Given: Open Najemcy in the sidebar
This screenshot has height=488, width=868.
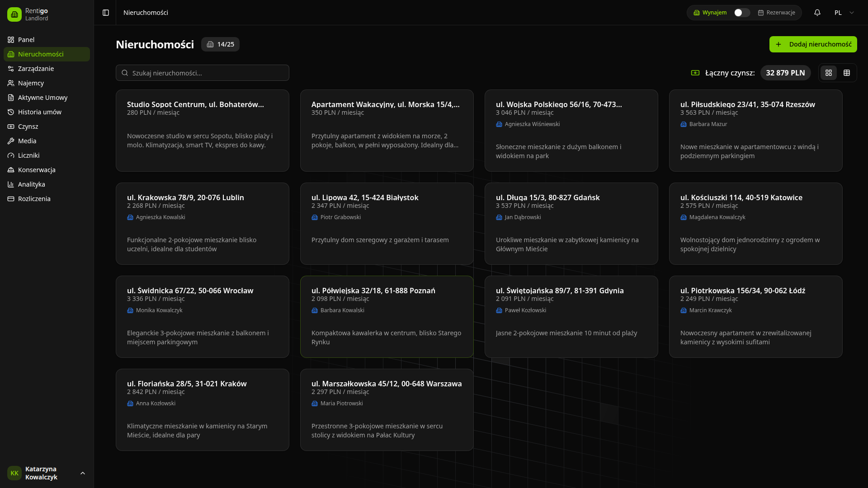Looking at the screenshot, I should tap(31, 83).
